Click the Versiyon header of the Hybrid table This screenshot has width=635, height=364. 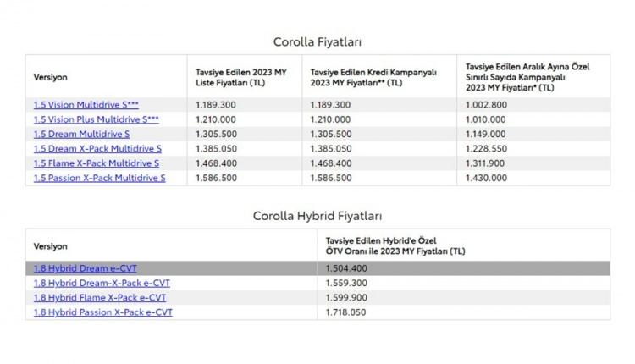click(50, 246)
